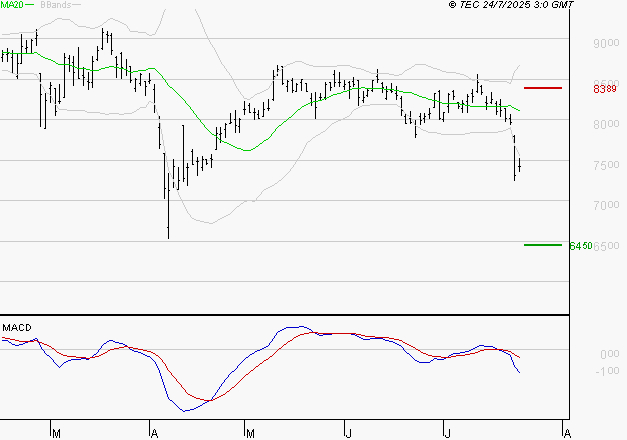Image resolution: width=627 pixels, height=440 pixels.
Task: Click the 9000 price axis label
Action: (x=606, y=43)
